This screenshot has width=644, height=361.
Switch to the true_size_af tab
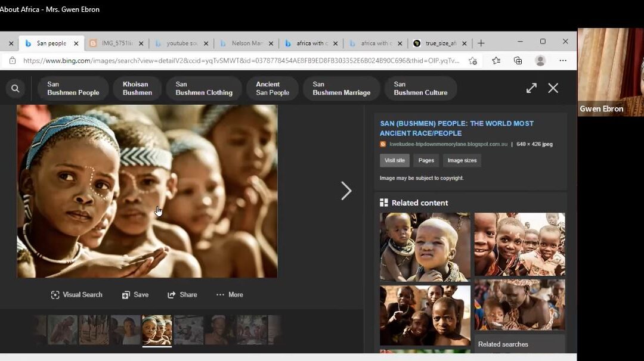[440, 43]
